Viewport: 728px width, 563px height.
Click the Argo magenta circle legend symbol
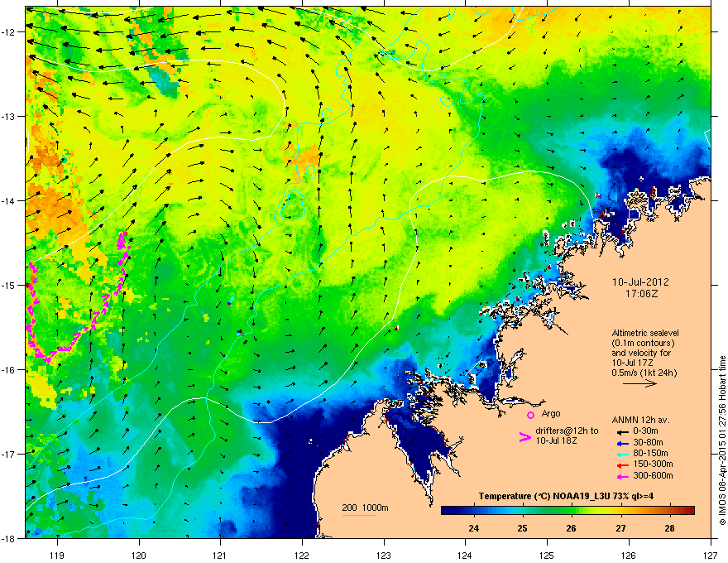coord(530,415)
